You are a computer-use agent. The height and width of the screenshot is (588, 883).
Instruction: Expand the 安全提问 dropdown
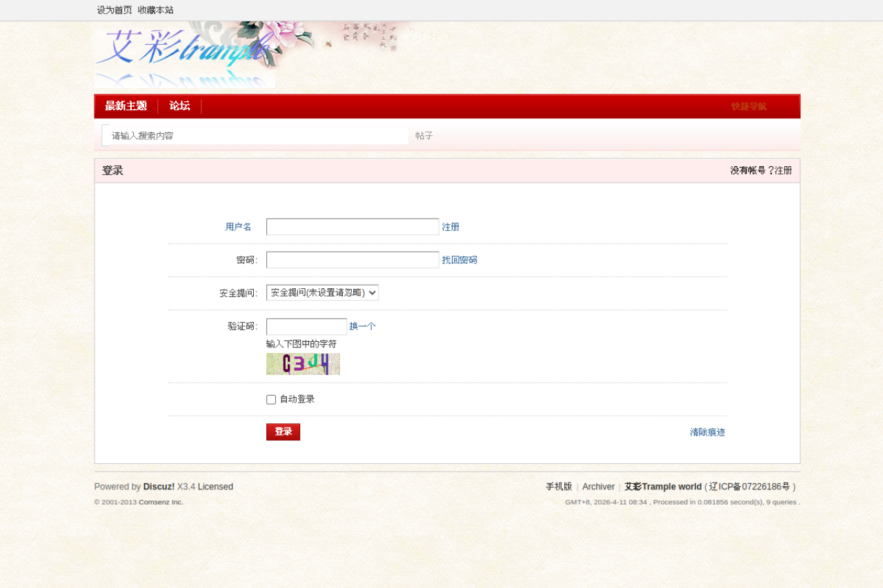(x=322, y=293)
